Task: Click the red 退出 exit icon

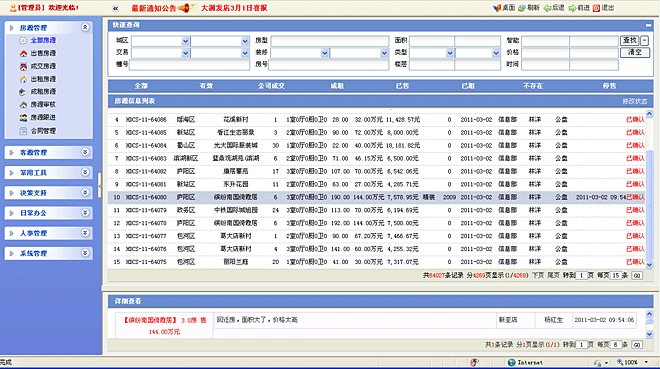Action: pos(596,8)
